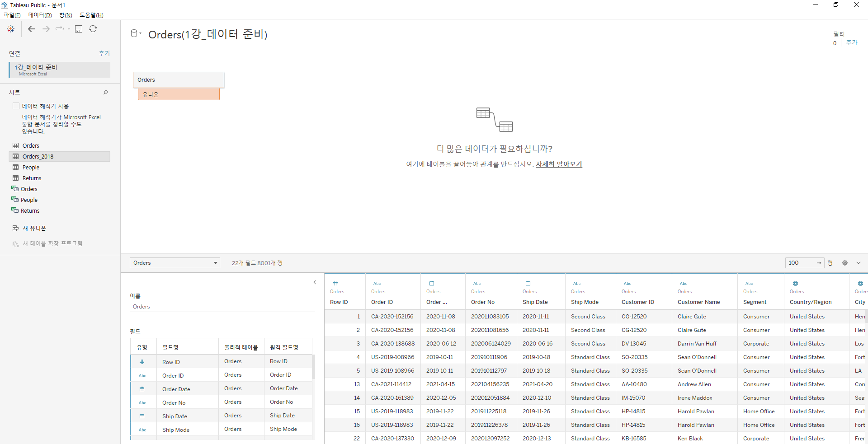The height and width of the screenshot is (444, 868).
Task: Refresh the data source icon
Action: [x=93, y=29]
